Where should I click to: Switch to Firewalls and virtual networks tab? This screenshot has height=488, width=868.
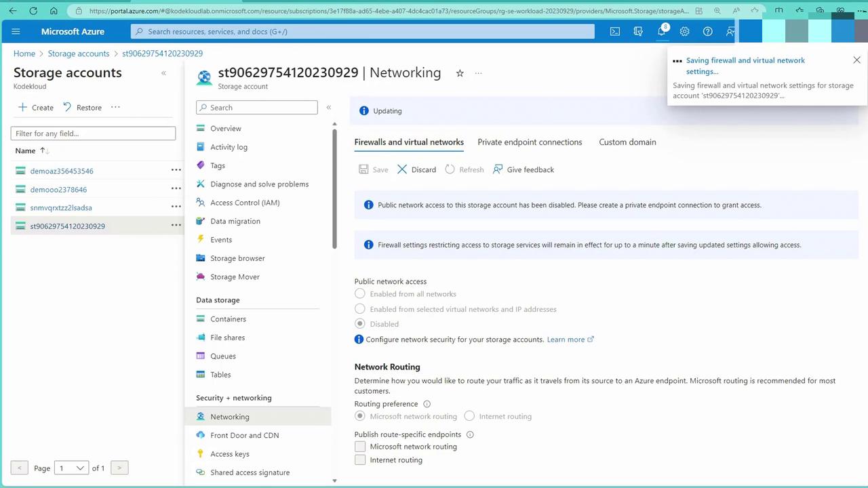pos(409,142)
